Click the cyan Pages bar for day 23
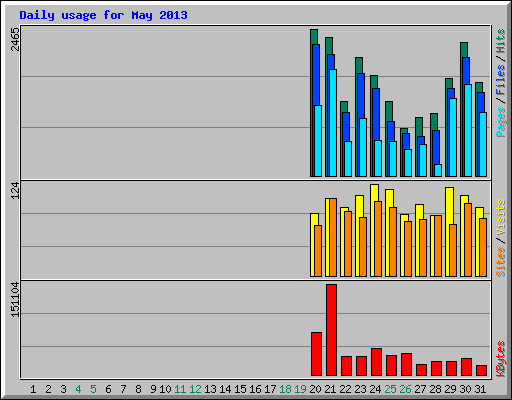Screen dimensions: 512x400 pos(363,147)
